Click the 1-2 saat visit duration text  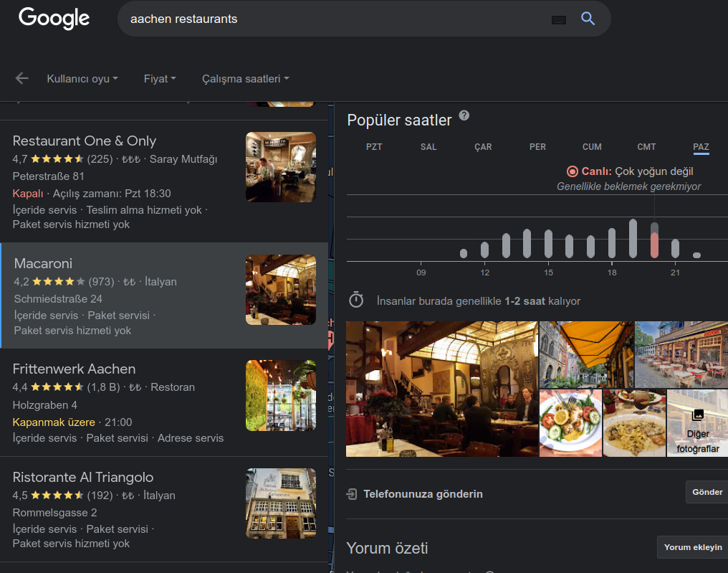click(x=525, y=301)
